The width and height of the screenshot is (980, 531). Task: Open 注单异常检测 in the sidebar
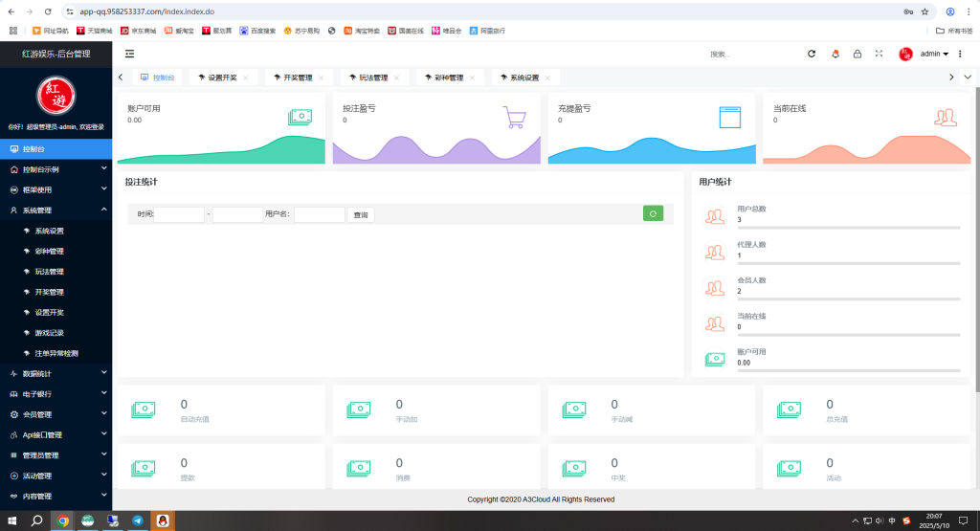56,353
